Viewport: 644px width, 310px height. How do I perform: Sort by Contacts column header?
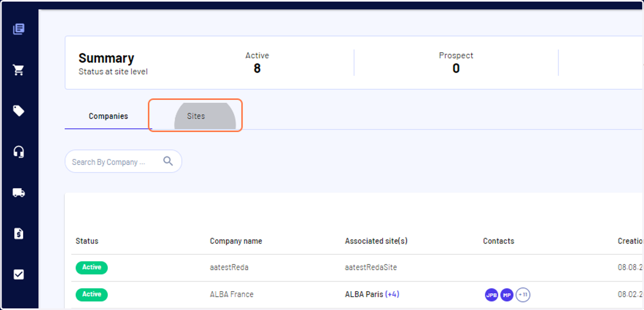tap(499, 241)
